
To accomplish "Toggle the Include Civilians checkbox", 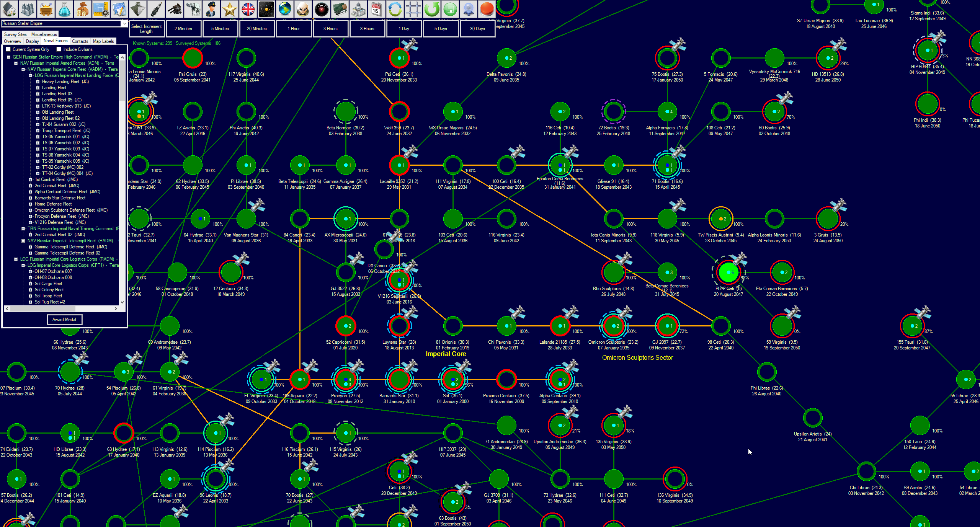I will 59,49.
